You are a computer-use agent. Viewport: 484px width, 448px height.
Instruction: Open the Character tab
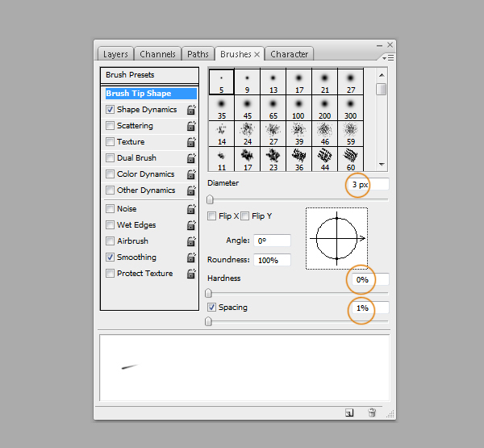pos(289,54)
